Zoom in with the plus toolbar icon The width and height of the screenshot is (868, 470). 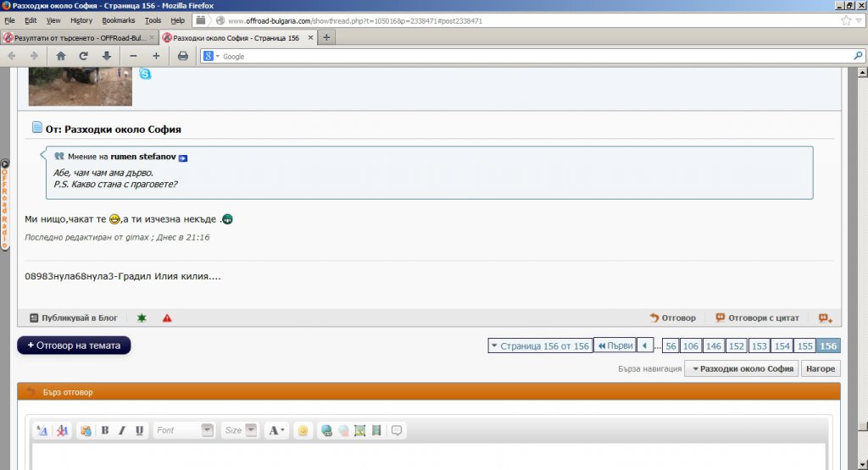[156, 56]
